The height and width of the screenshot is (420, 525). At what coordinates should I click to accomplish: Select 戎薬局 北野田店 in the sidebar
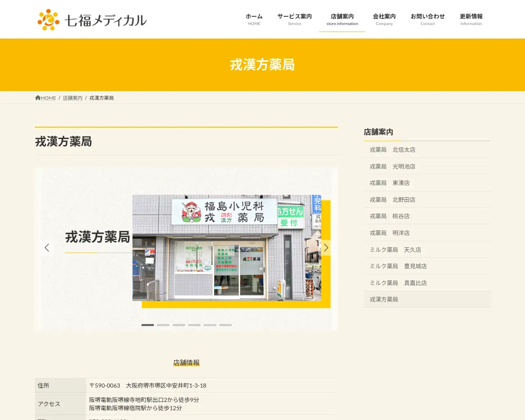point(427,199)
